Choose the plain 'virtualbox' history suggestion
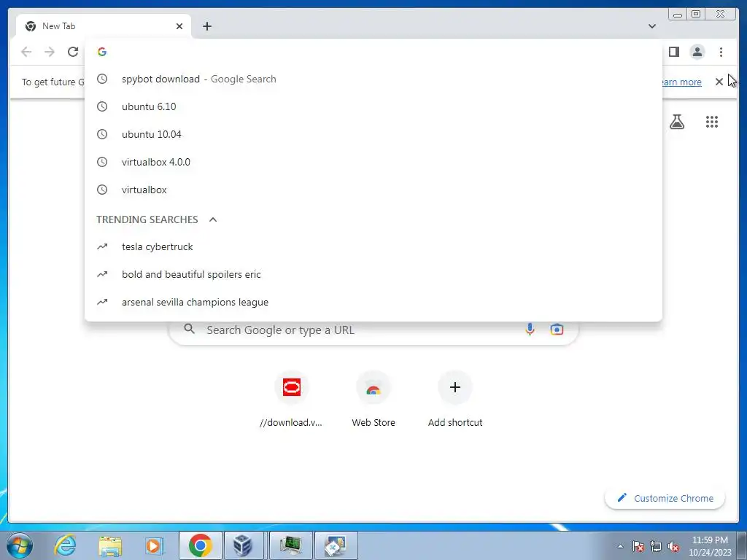This screenshot has width=747, height=560. 373,190
